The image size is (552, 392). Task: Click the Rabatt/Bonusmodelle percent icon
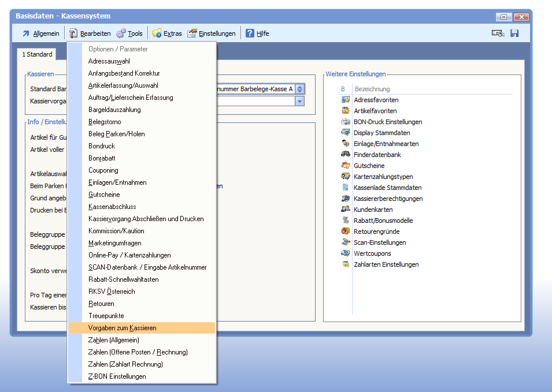pos(346,221)
